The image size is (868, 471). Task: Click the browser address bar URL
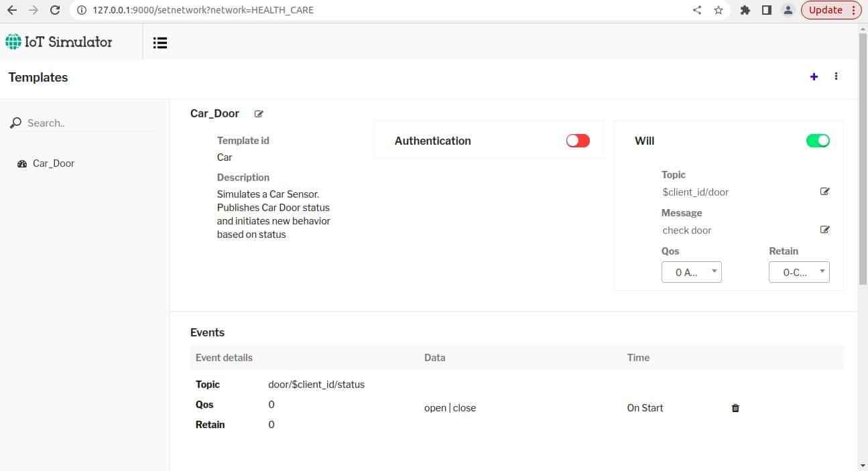[x=203, y=10]
